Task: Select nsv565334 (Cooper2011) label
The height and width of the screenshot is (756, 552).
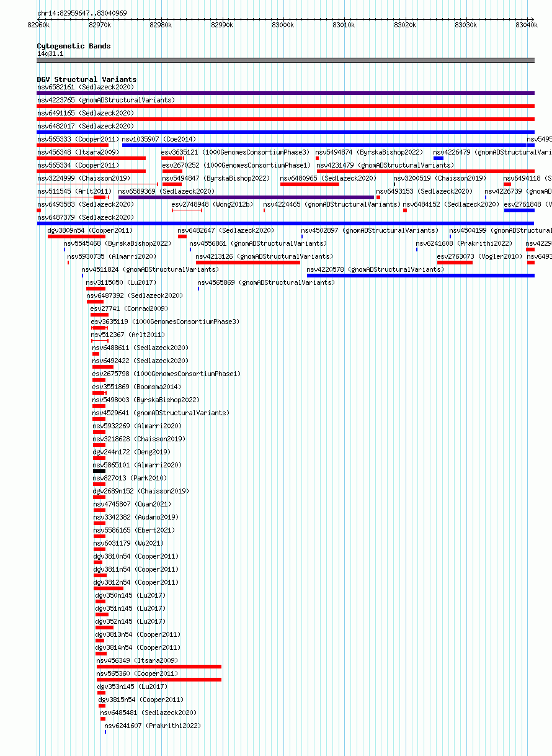Action: pyautogui.click(x=78, y=166)
